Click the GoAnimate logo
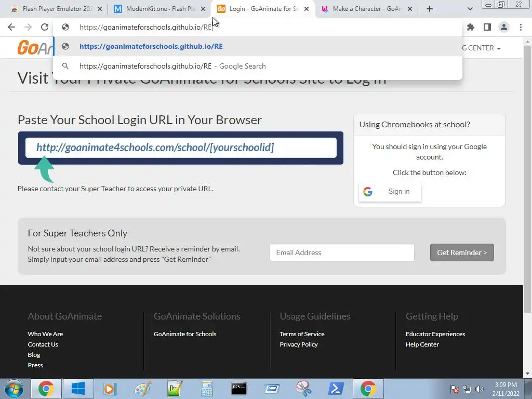532x399 pixels. tap(36, 47)
